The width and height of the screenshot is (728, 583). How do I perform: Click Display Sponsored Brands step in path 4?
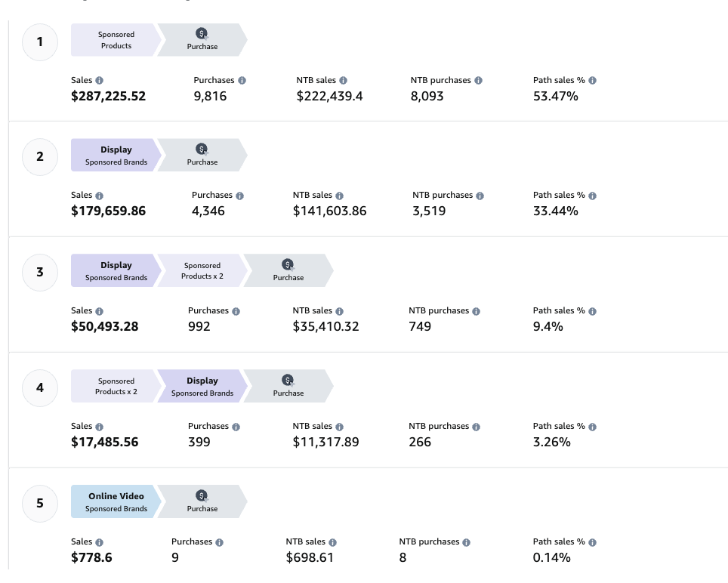coord(202,387)
